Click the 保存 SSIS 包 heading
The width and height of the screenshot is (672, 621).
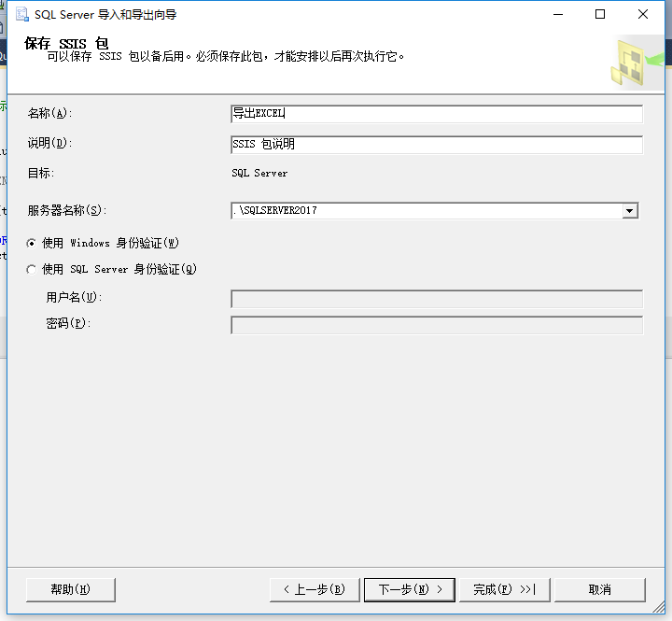66,43
